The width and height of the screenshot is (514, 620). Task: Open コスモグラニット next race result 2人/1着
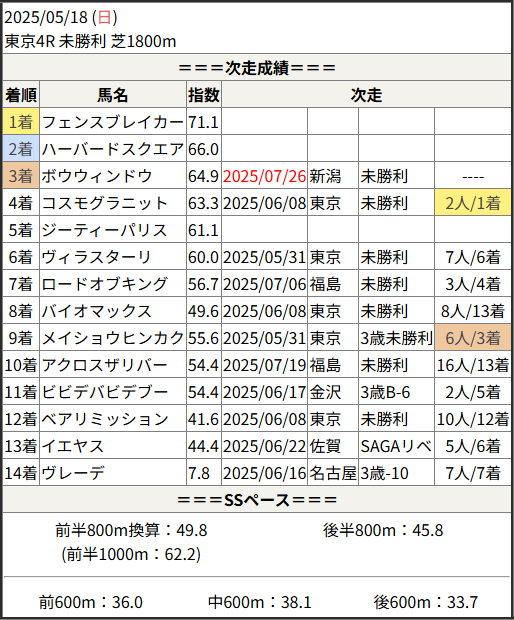[473, 203]
